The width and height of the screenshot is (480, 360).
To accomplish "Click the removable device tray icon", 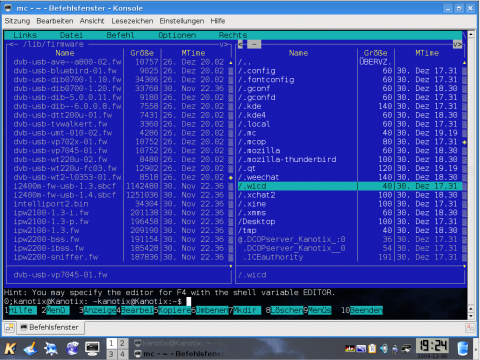I will click(395, 349).
